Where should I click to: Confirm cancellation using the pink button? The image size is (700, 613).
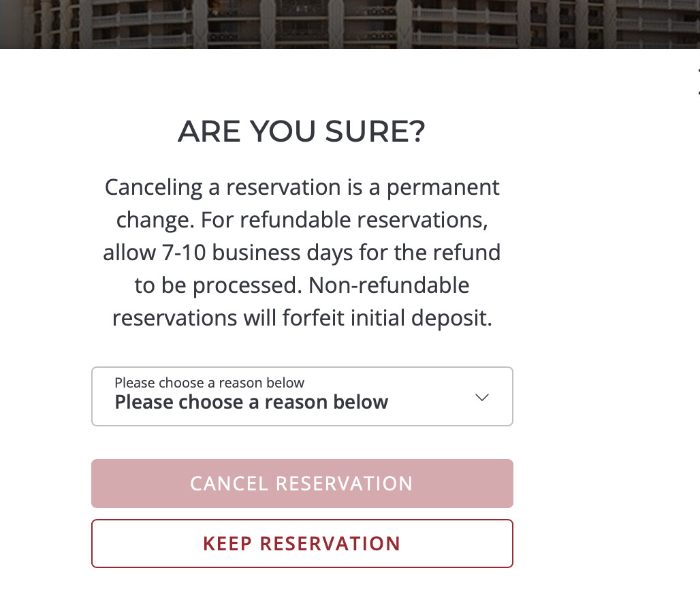point(302,484)
